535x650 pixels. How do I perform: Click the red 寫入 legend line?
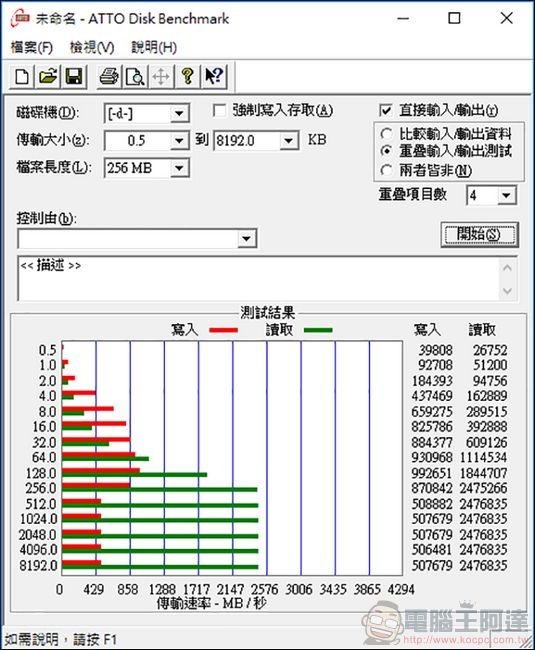click(223, 330)
